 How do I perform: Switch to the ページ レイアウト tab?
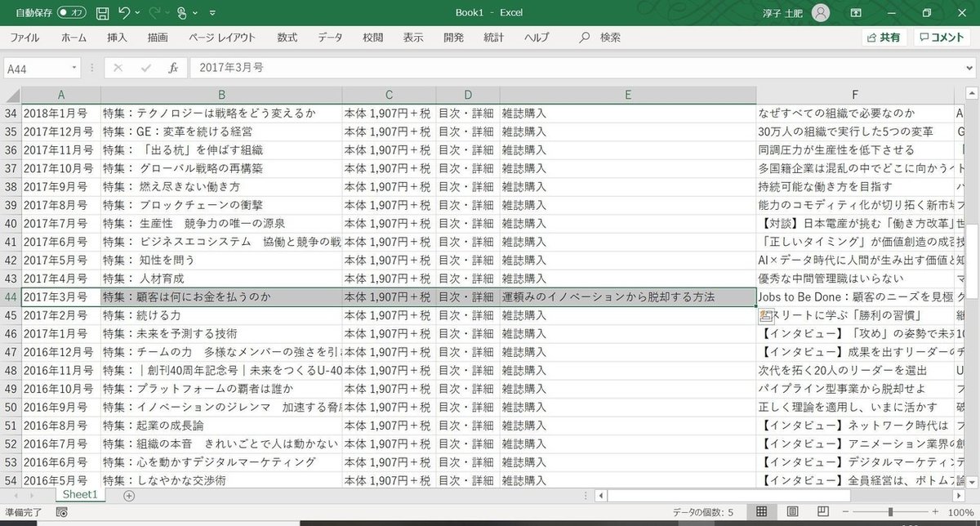(222, 38)
